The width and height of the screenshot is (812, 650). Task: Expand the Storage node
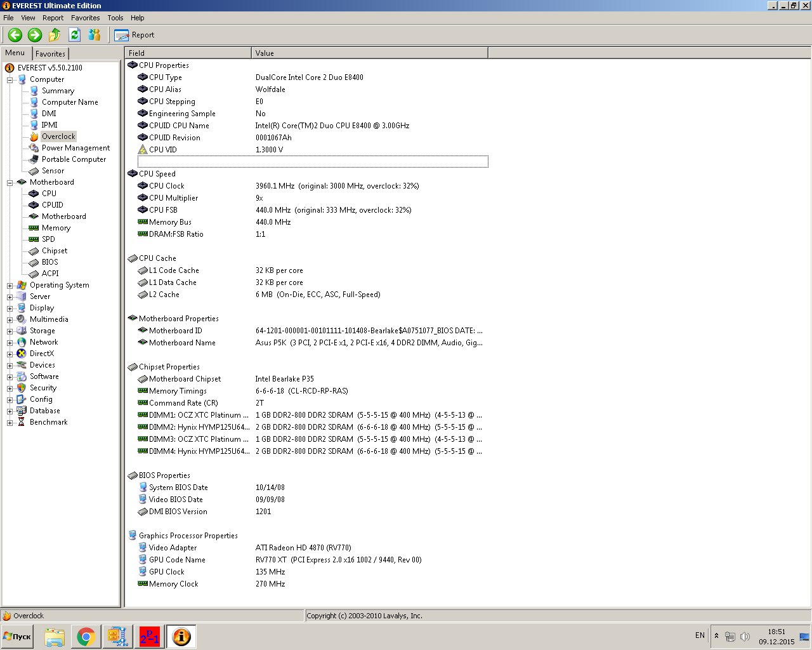10,331
